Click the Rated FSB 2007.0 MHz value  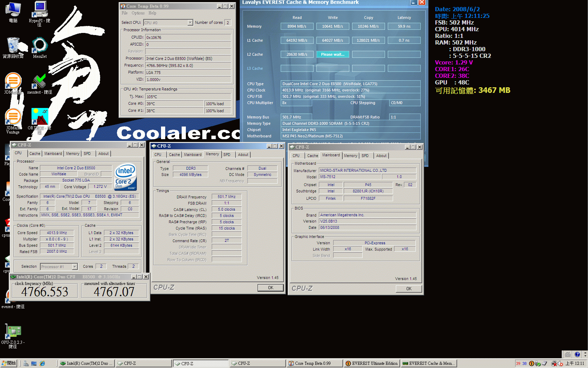[x=57, y=251]
